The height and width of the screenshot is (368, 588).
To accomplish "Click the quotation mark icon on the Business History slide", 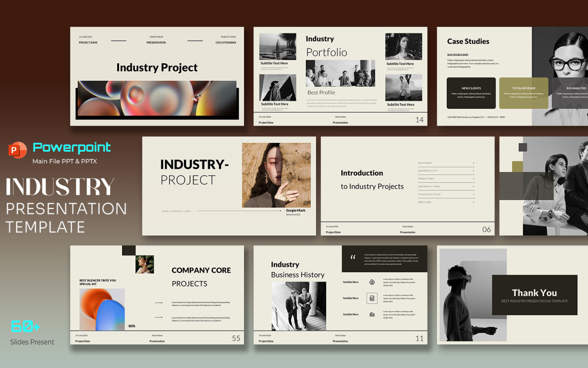I will point(353,258).
